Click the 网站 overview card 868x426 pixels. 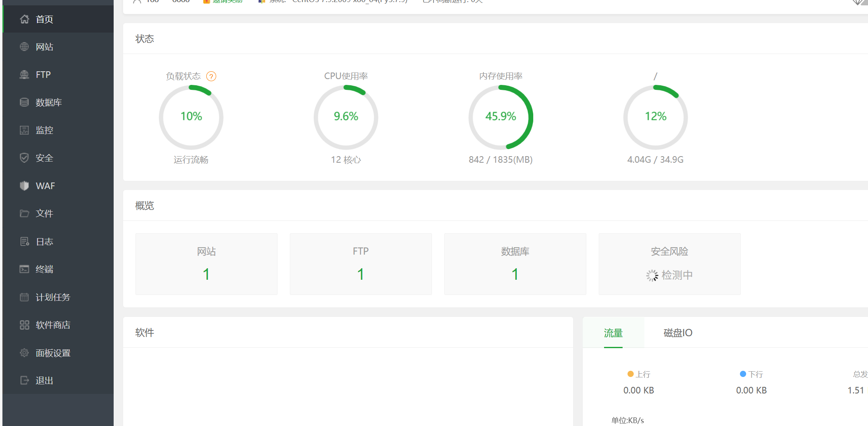click(x=206, y=264)
